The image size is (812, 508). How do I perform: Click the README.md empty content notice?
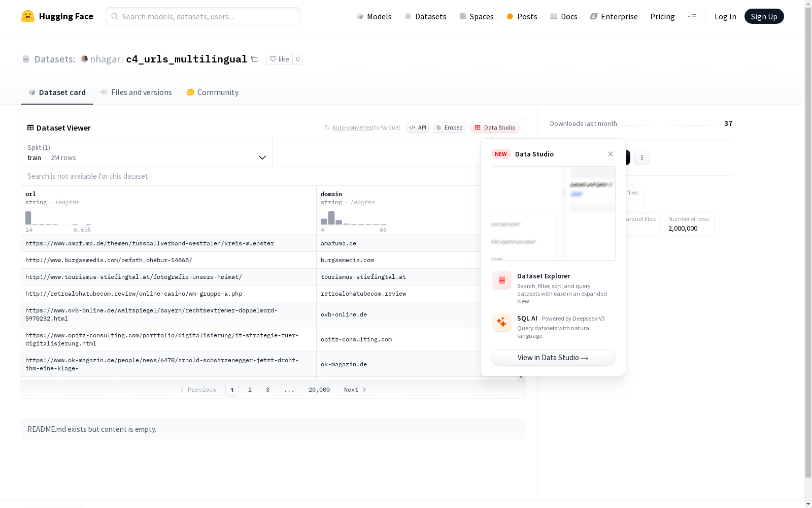click(x=273, y=429)
